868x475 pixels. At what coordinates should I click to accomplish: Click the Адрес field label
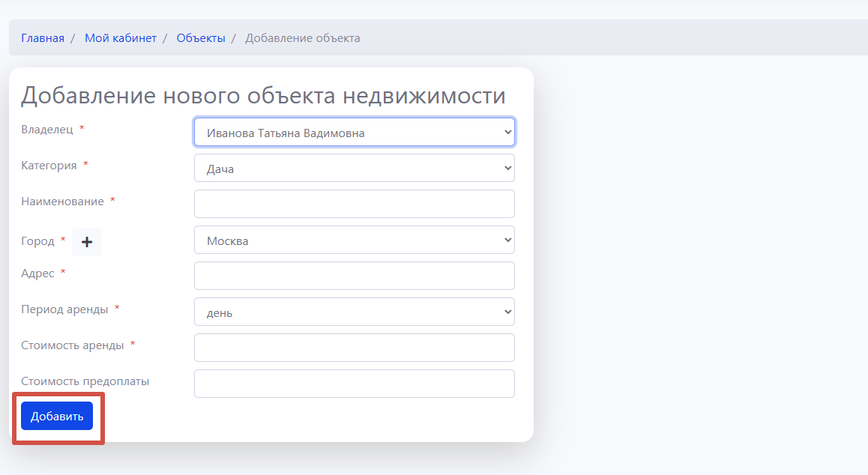pyautogui.click(x=38, y=273)
